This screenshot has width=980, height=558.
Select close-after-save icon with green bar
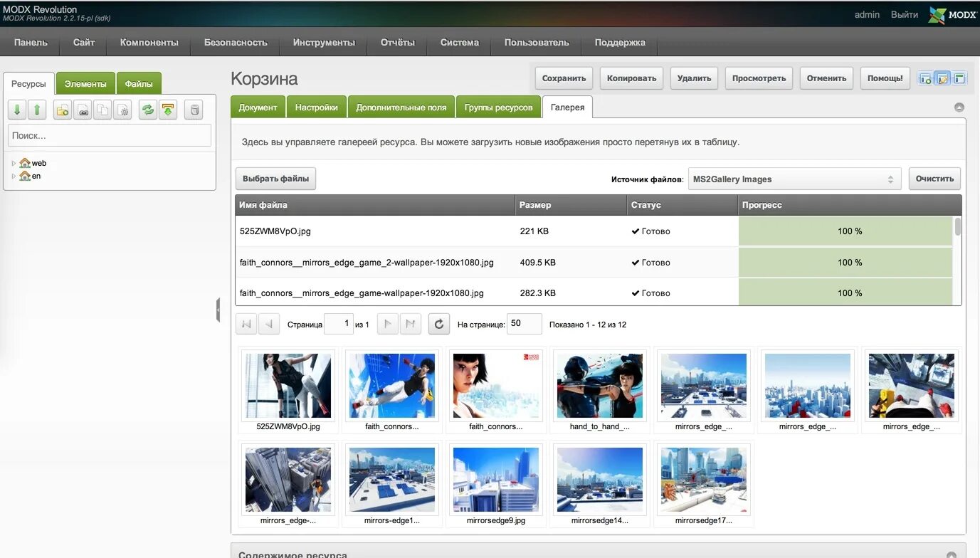[x=959, y=78]
